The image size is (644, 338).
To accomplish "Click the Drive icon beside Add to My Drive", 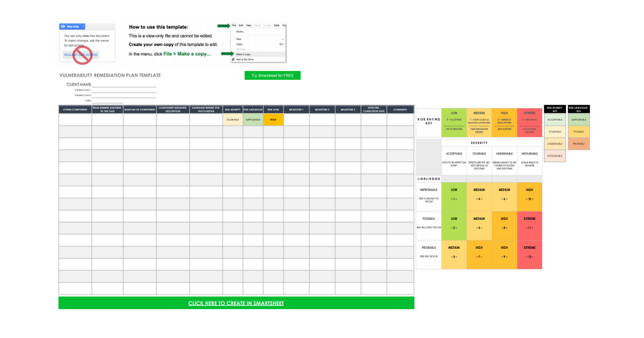I will [x=233, y=59].
